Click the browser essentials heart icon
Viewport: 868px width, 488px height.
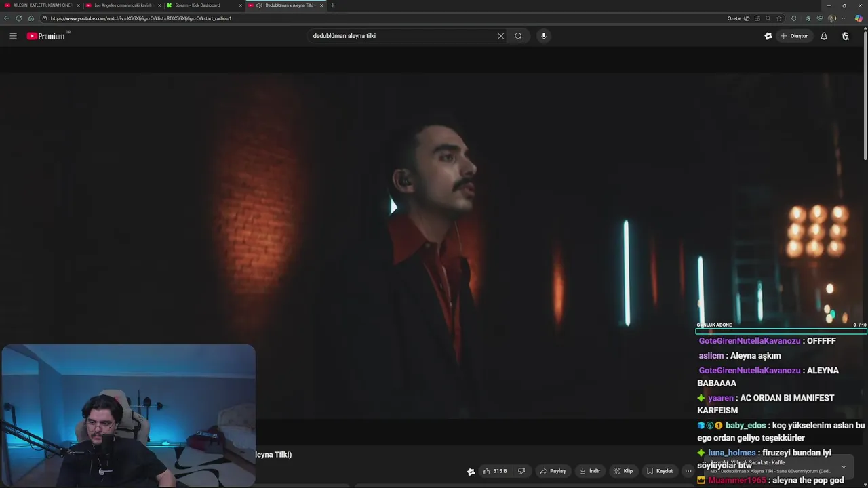(820, 18)
